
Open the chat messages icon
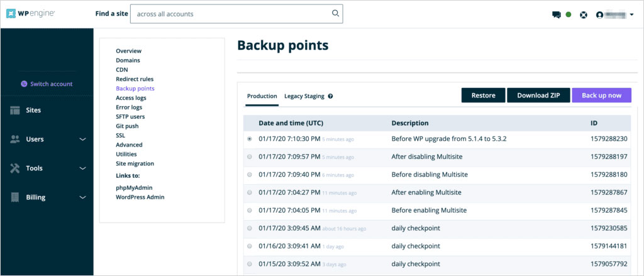coord(556,14)
